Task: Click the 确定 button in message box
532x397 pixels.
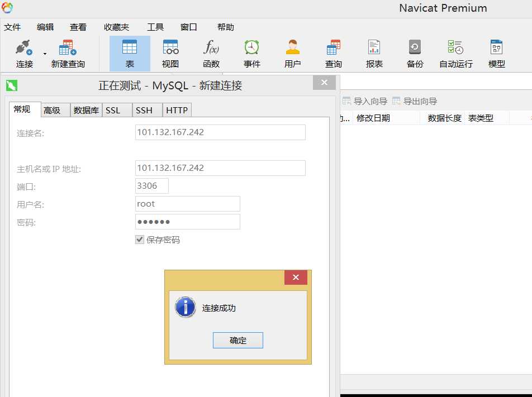Action: 238,341
